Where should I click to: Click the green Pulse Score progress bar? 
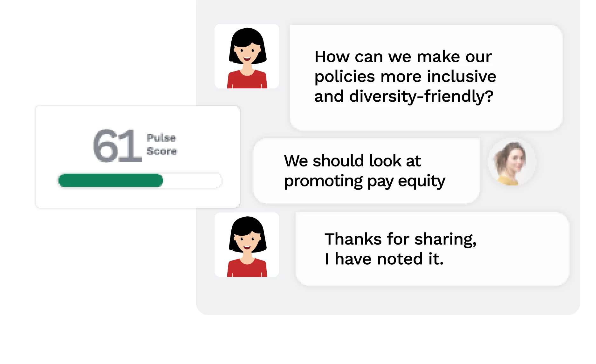111,180
